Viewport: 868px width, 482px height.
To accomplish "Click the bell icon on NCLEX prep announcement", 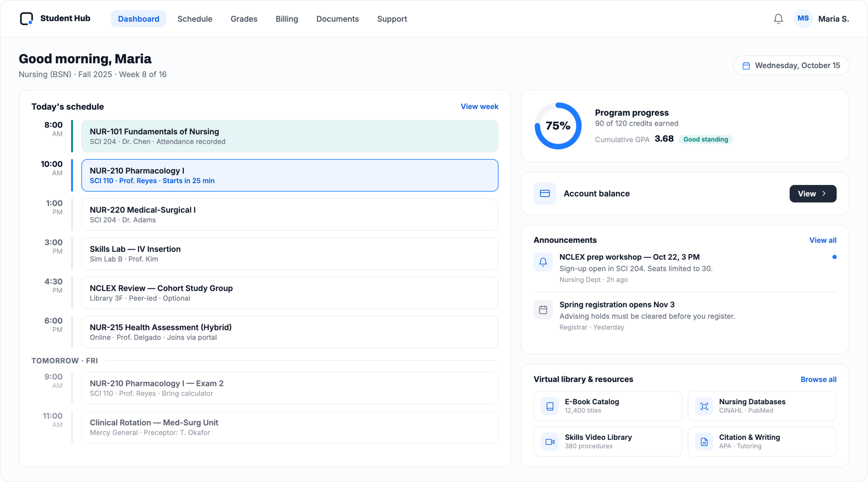I will (543, 262).
